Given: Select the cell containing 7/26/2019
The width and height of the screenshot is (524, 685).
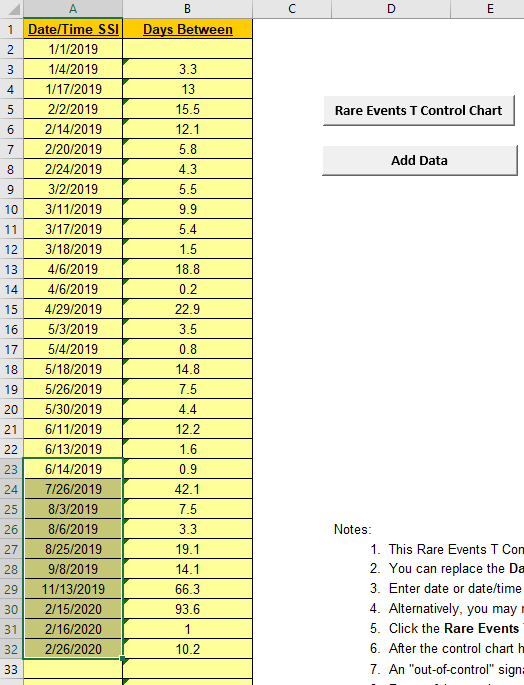Looking at the screenshot, I should click(x=73, y=489).
